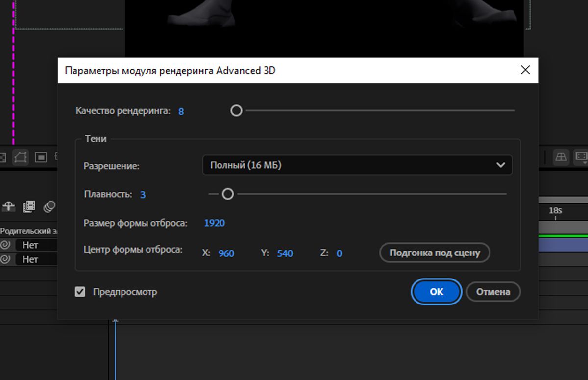Toggle the 3D ground plane display icon

tap(562, 157)
